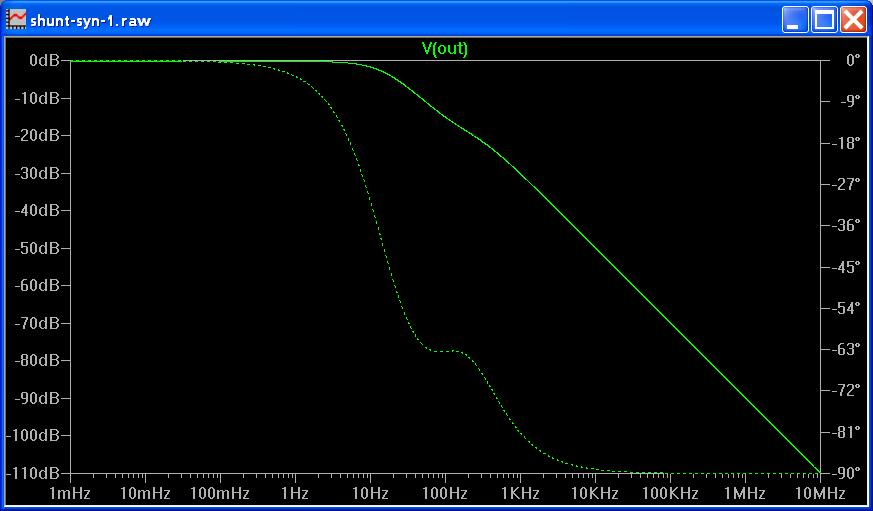
Task: Click the 0° phase axis label
Action: [x=852, y=60]
